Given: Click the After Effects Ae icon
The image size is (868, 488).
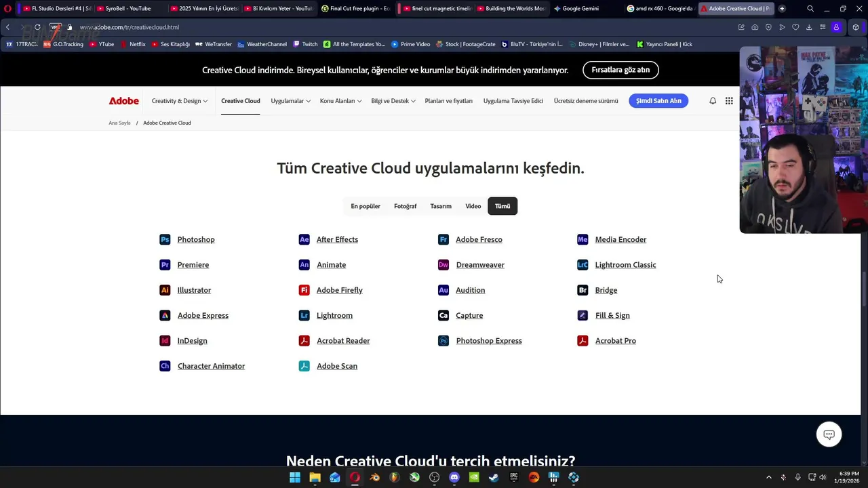Looking at the screenshot, I should pyautogui.click(x=304, y=239).
